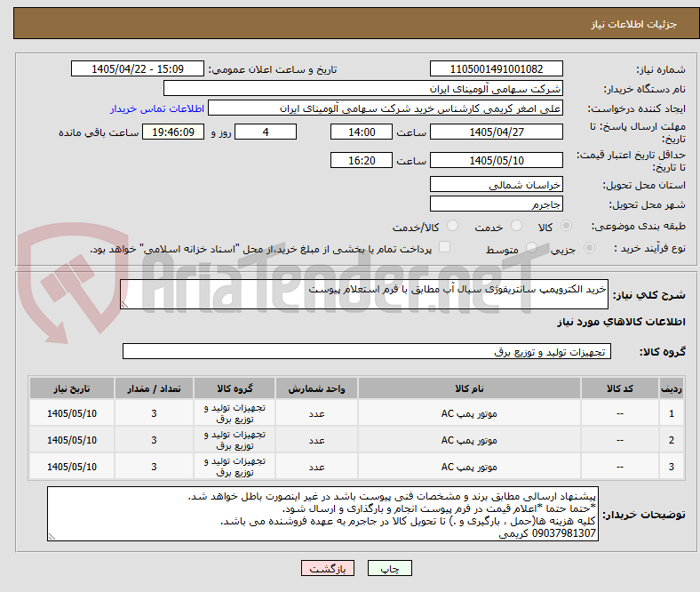Click the price validity time 16:20 field
Viewport: 700px width, 592px height.
point(362,160)
